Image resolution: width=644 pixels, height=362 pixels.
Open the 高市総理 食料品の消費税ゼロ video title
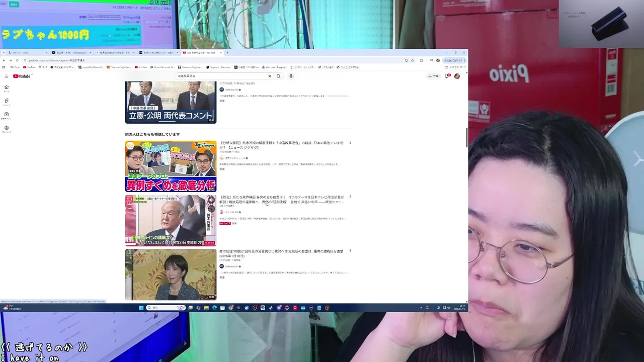tap(281, 253)
